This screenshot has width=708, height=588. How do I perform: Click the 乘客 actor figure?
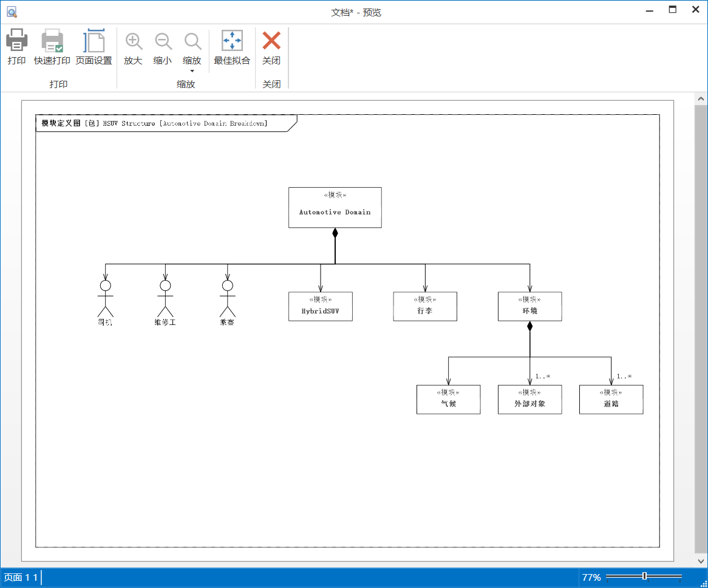228,303
